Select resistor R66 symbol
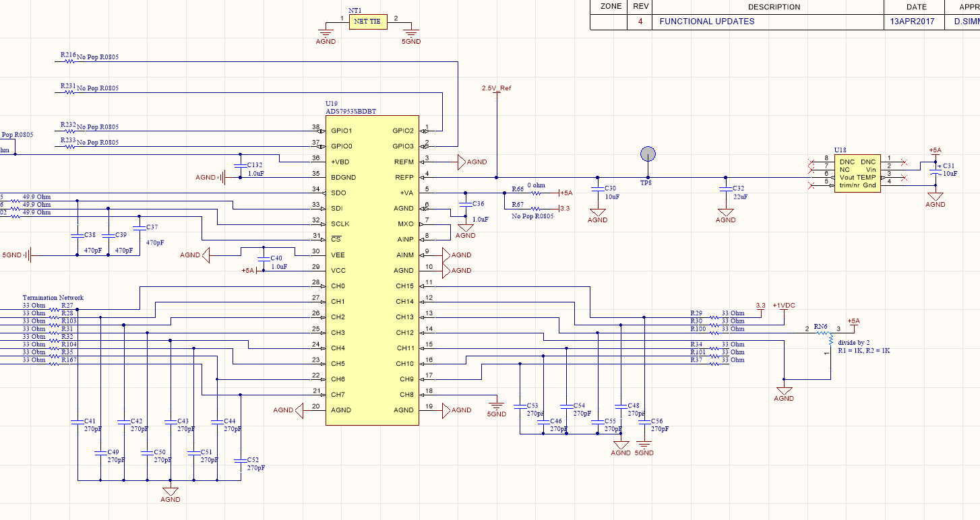 (537, 193)
